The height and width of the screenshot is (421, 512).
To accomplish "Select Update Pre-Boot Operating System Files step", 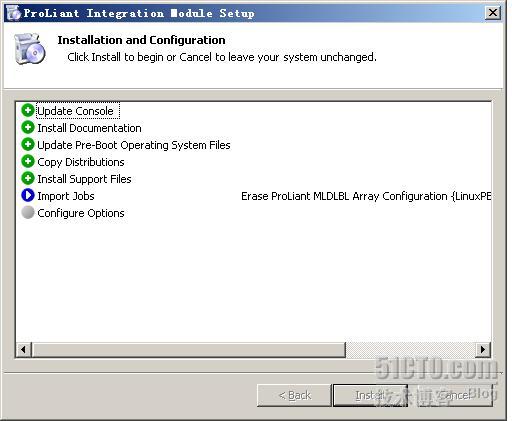I will point(134,145).
